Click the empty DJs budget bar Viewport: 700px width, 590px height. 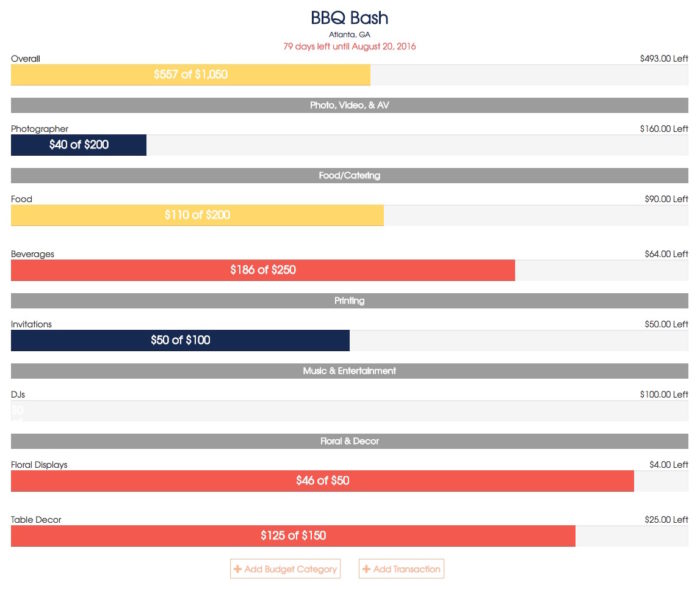click(x=350, y=411)
